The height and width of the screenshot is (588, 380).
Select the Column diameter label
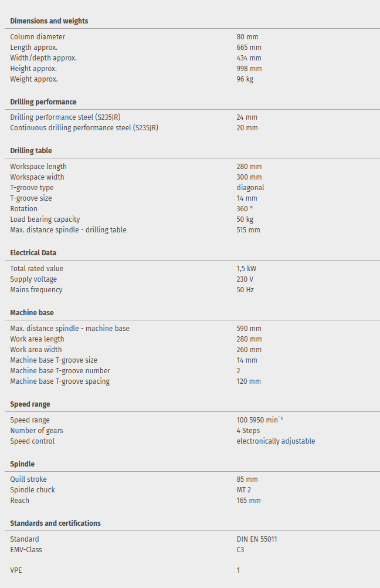(x=38, y=37)
